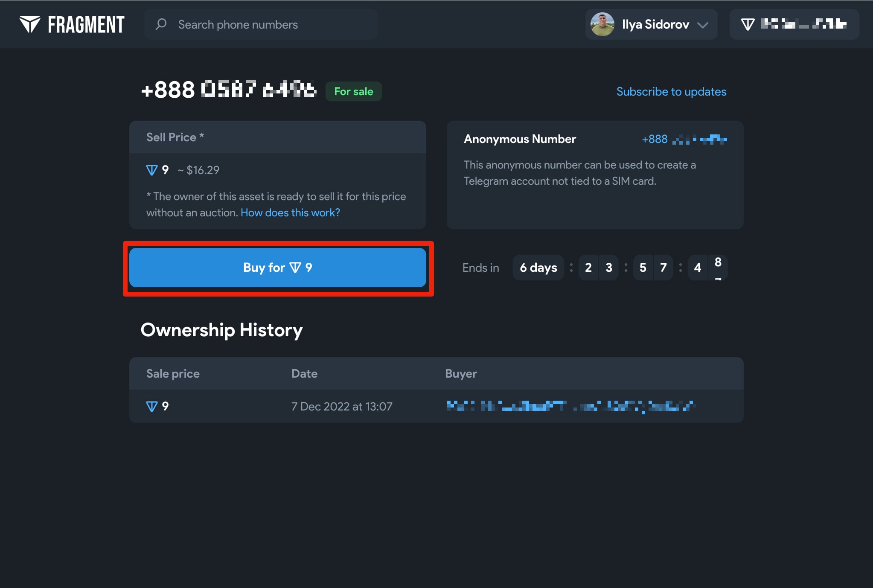Click the +888 anonymous number link
Image resolution: width=873 pixels, height=588 pixels.
click(x=684, y=139)
